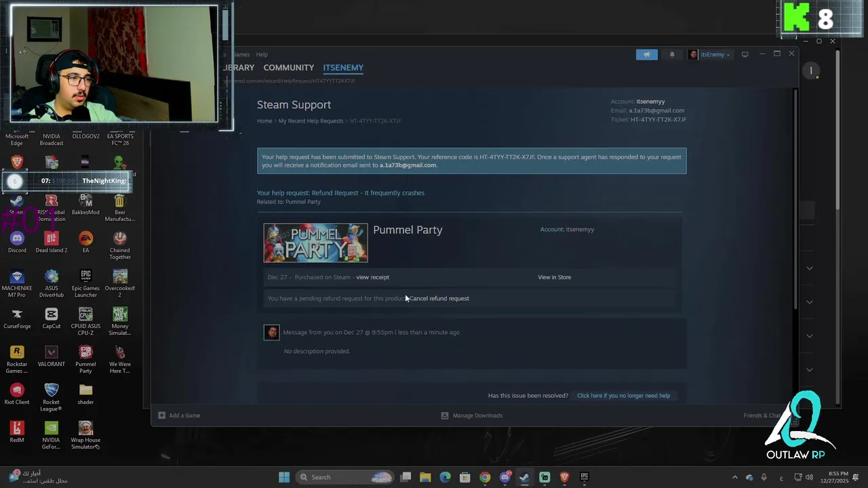Screen dimensions: 868x488
Task: Expand the fourth chevron in right side panel
Action: pos(809,370)
